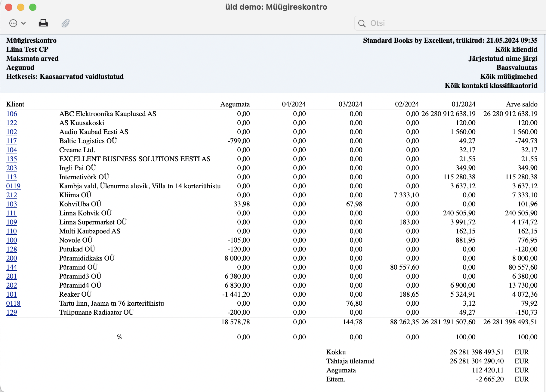
Task: Open client link 129 Tulipunane Radiaator
Action: [12, 312]
